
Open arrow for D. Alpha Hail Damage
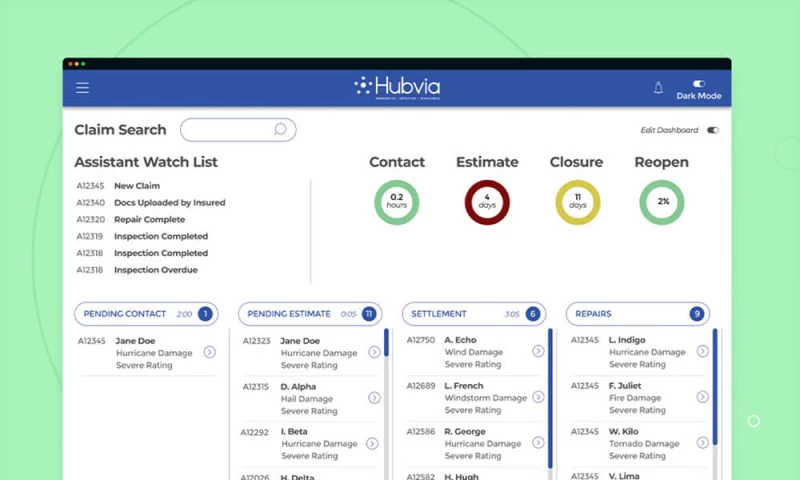point(374,398)
